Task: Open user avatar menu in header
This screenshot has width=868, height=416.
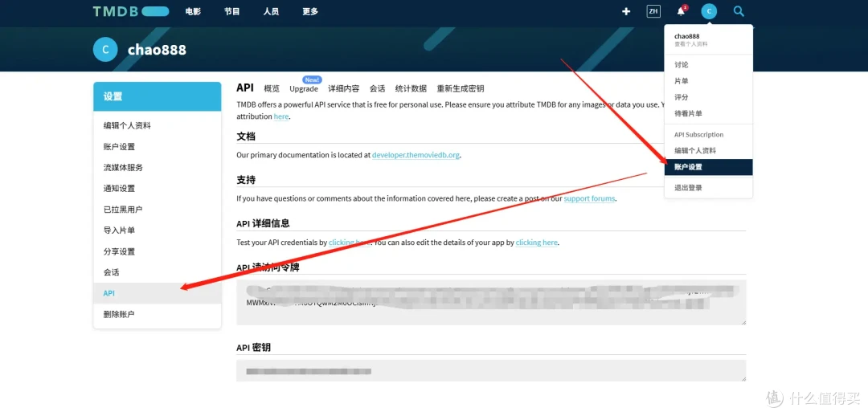Action: pos(709,11)
